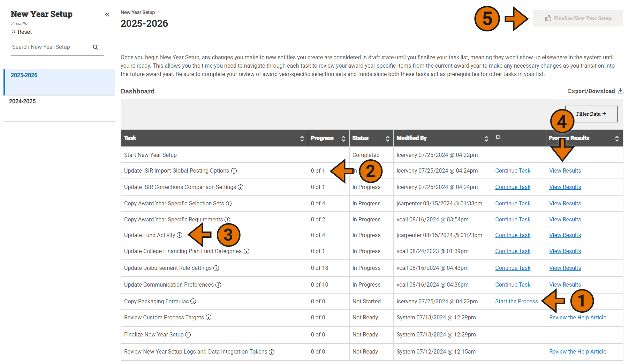Image resolution: width=629 pixels, height=364 pixels.
Task: Click the '2 results' text in sidebar
Action: click(x=19, y=24)
